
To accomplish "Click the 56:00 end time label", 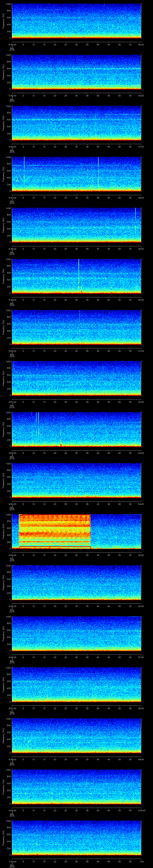I will pos(141,606).
